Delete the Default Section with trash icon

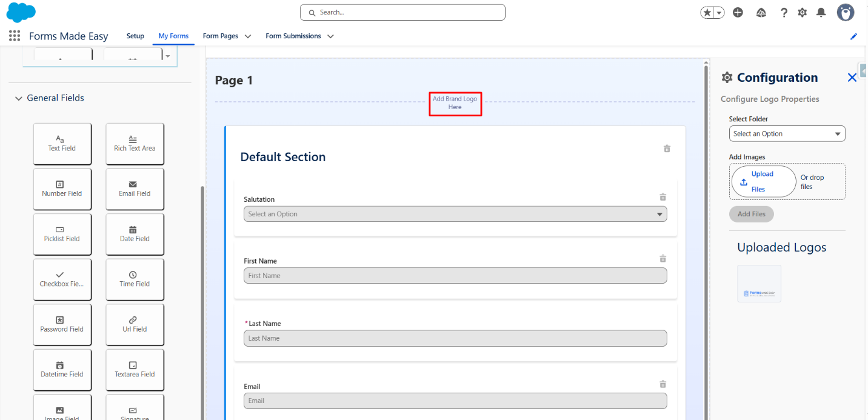pyautogui.click(x=667, y=148)
